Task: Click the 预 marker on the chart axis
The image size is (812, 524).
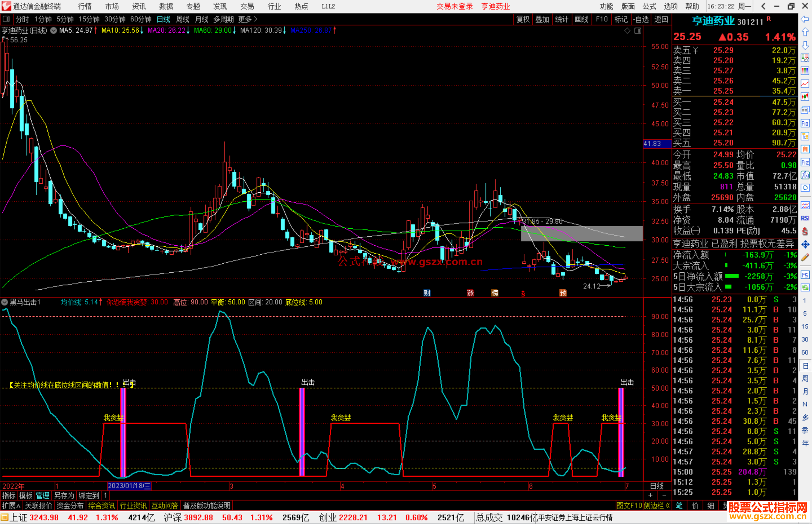Action: [563, 293]
